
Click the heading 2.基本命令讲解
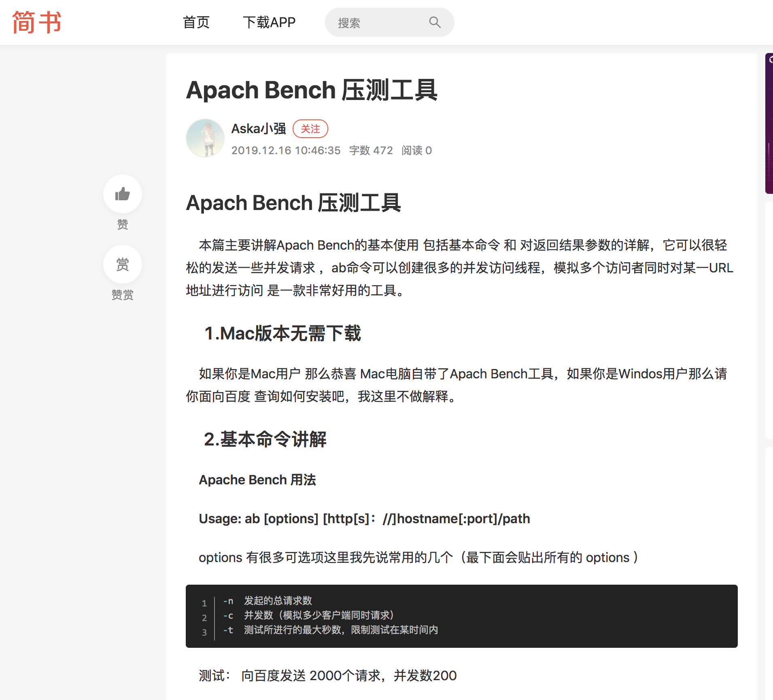pyautogui.click(x=266, y=439)
